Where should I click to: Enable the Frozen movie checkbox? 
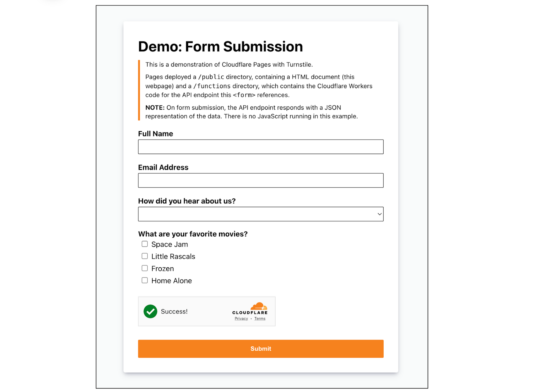[145, 268]
